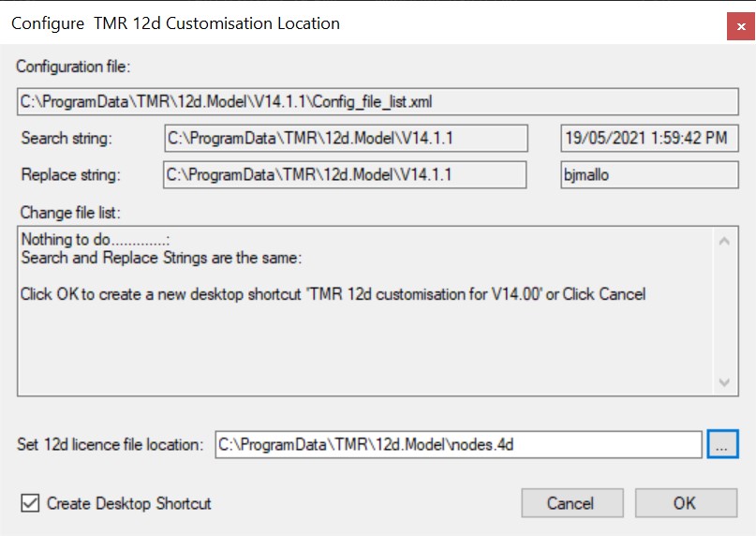The width and height of the screenshot is (756, 536).
Task: Click the dialog title 'Configure TMR 12d Customisation Location'
Action: tap(175, 23)
